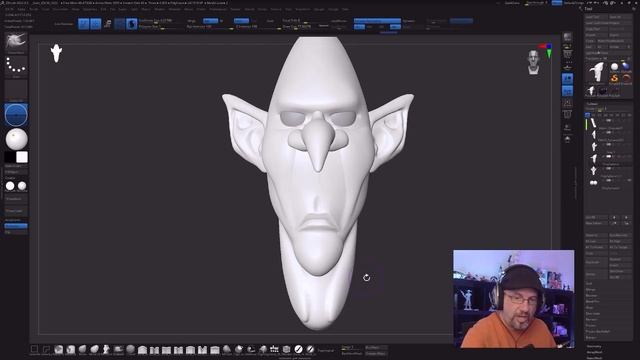640x360 pixels.
Task: Select the white main color swatch
Action: pos(22,157)
